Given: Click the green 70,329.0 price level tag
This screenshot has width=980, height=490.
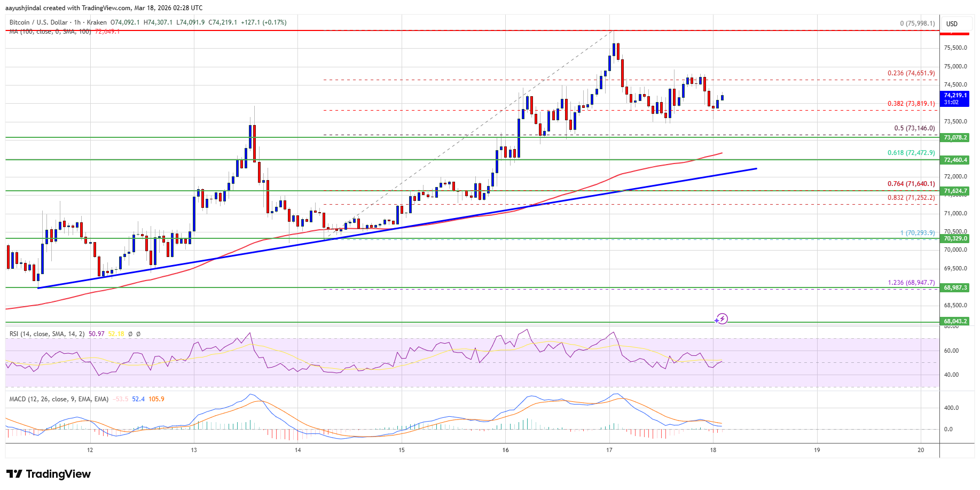Looking at the screenshot, I should tap(955, 239).
